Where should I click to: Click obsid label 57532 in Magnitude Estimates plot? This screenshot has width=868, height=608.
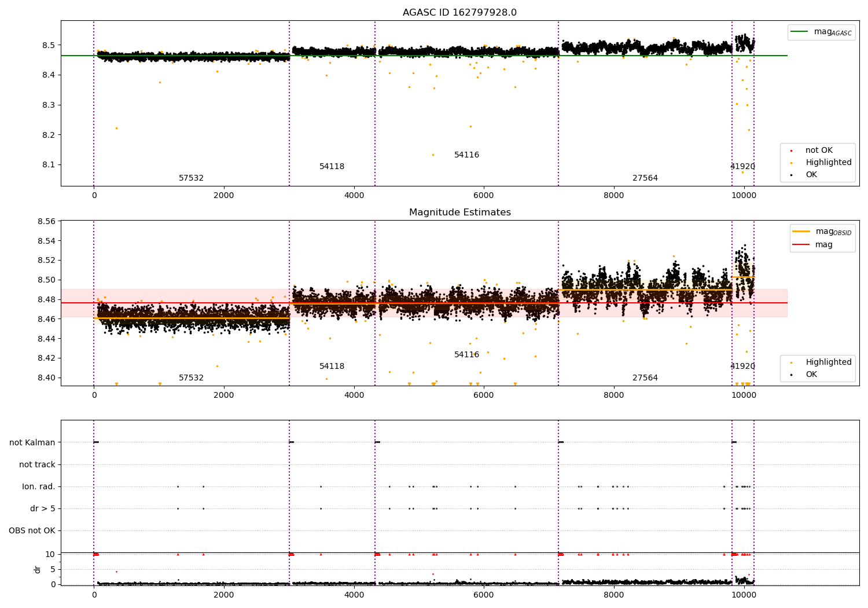(191, 378)
